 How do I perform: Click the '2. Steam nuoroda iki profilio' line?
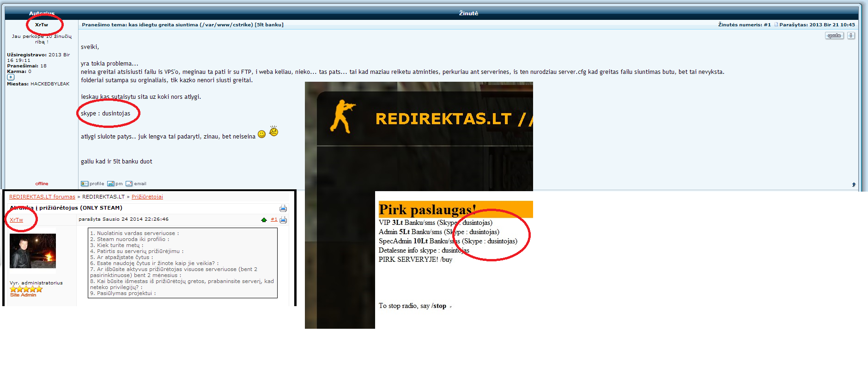point(129,239)
